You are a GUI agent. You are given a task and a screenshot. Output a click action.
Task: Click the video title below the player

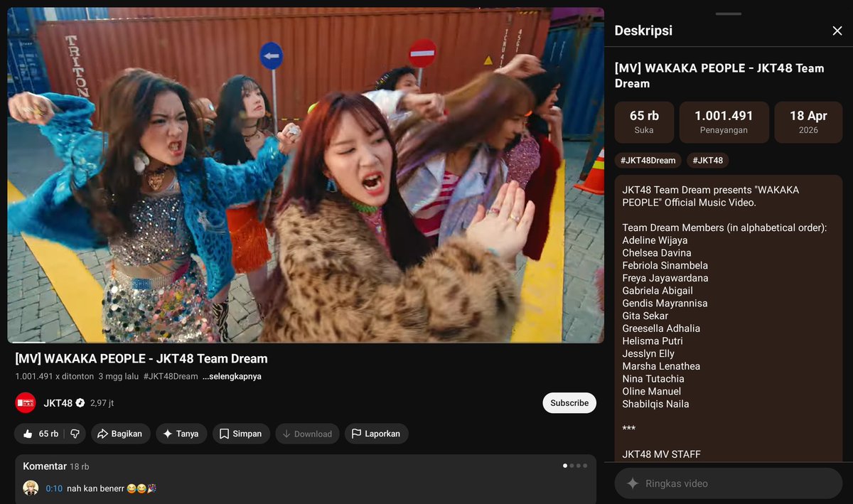click(141, 359)
